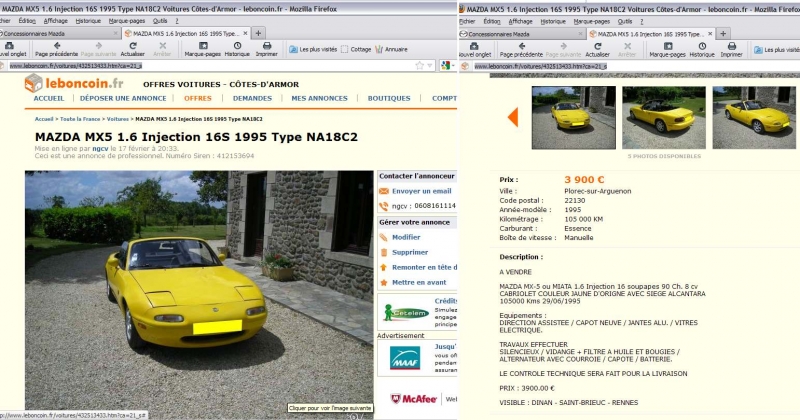Close Concessionnaires Mazda tab in right window
The width and height of the screenshot is (800, 420).
point(581,34)
